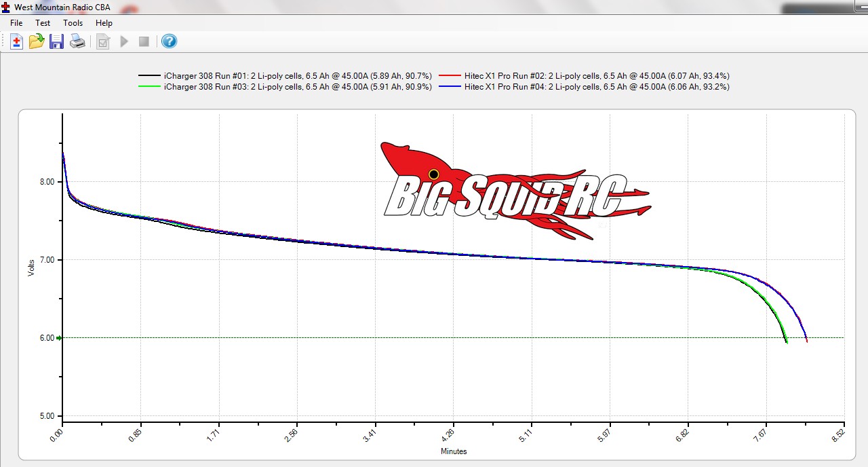Click the 7.00 volt axis label

[47, 260]
